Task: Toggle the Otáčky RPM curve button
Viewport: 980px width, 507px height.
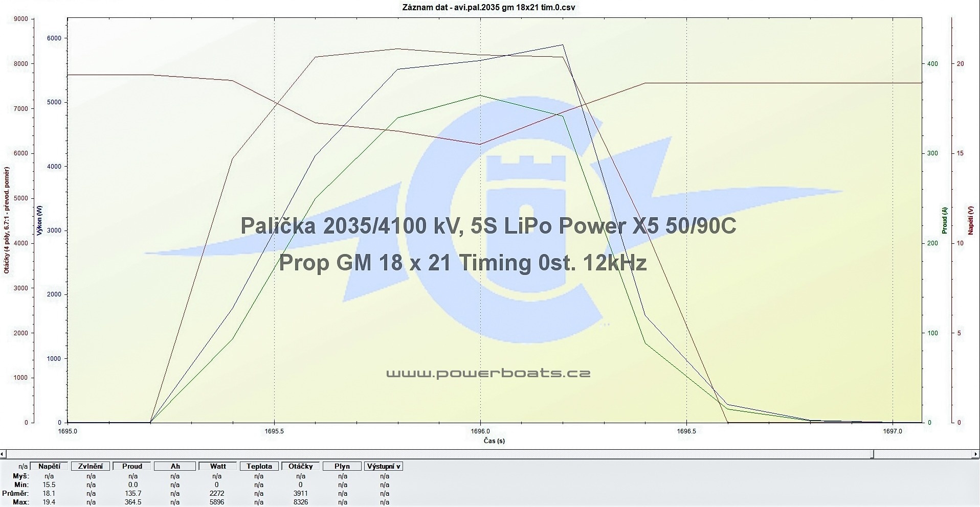Action: click(x=301, y=466)
